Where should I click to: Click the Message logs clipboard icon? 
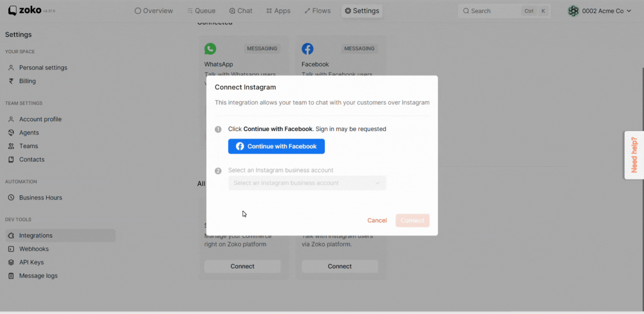[x=11, y=276]
